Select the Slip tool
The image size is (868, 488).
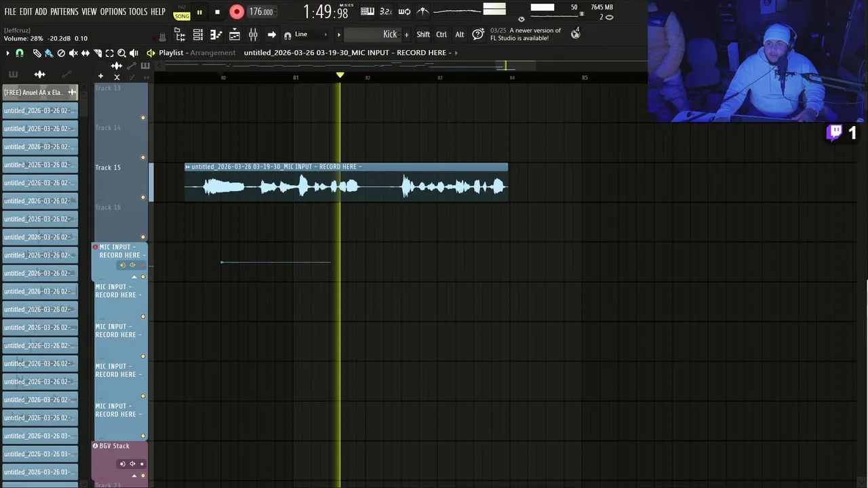pyautogui.click(x=85, y=53)
